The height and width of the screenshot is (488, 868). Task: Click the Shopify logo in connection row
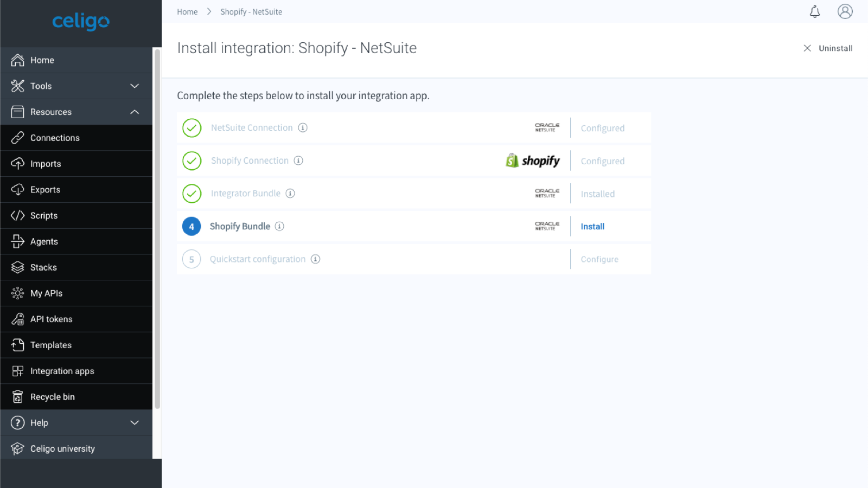pyautogui.click(x=533, y=160)
